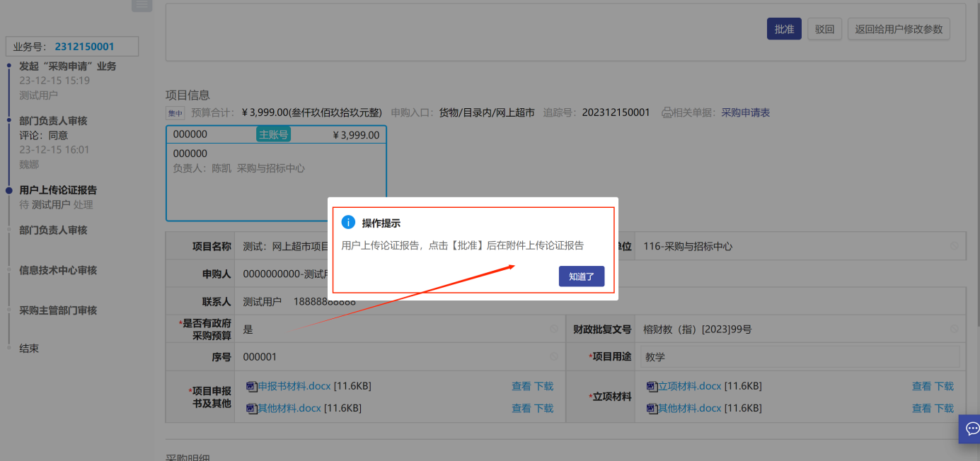Select 用户上传论证报告 step in timeline

pyautogui.click(x=58, y=190)
